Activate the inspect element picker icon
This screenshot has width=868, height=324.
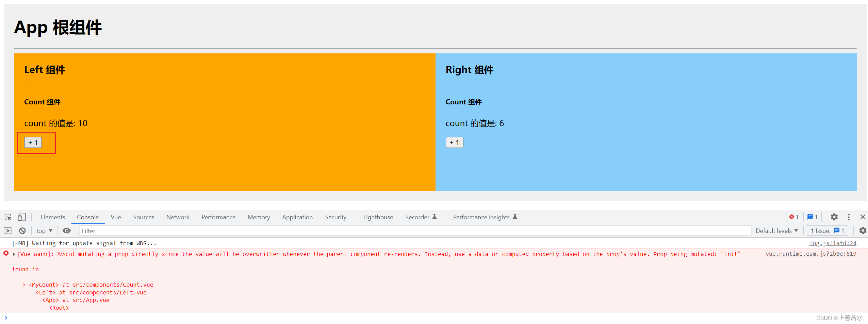click(x=8, y=217)
